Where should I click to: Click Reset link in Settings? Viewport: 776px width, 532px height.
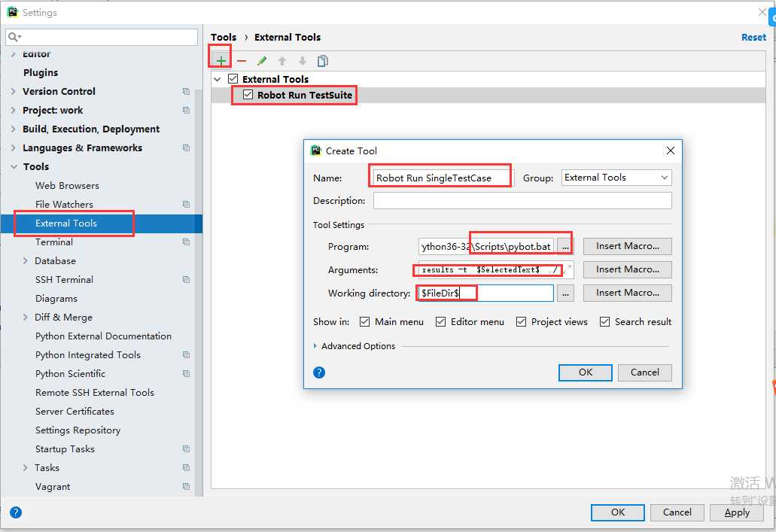(x=753, y=37)
